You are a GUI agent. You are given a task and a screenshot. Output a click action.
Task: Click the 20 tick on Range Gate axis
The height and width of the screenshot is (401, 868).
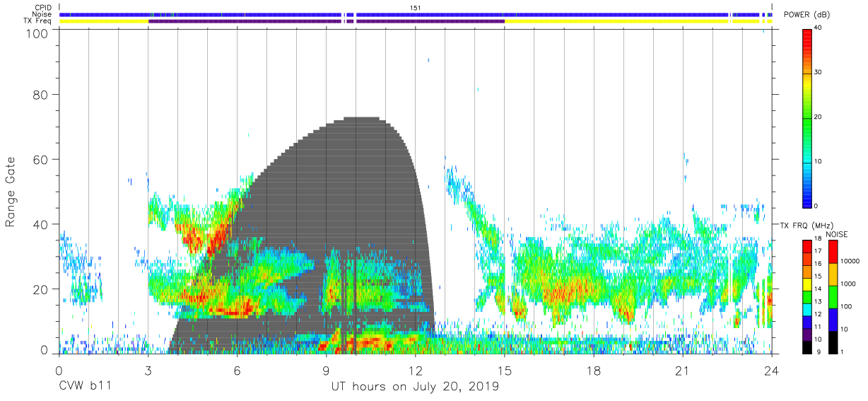[42, 289]
